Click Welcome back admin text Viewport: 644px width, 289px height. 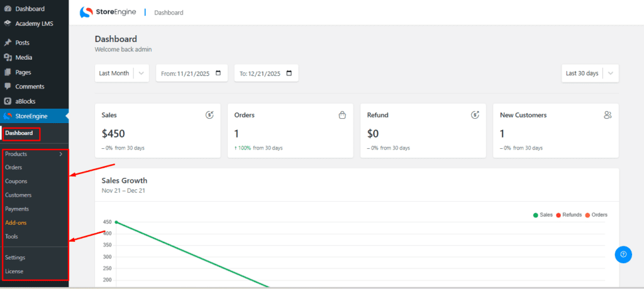coord(123,49)
